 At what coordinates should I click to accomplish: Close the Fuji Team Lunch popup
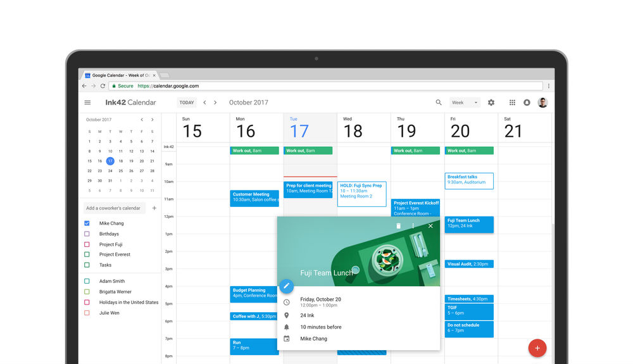(430, 226)
